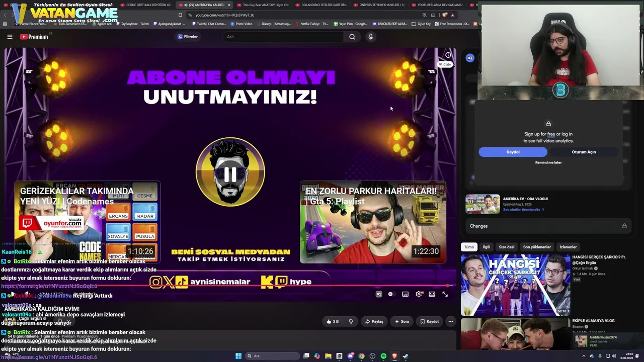644x362 pixels.
Task: Click the YouTube search magnifier icon
Action: pos(352,37)
